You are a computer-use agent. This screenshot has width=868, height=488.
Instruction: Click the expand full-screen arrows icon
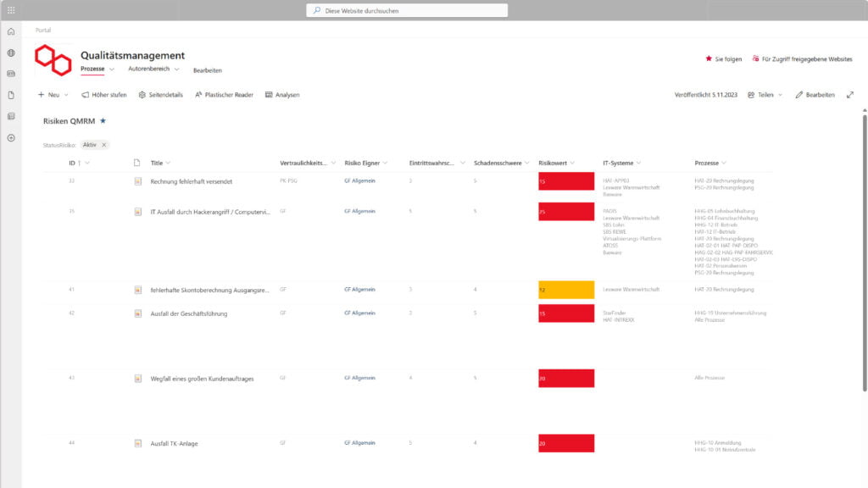pos(850,95)
